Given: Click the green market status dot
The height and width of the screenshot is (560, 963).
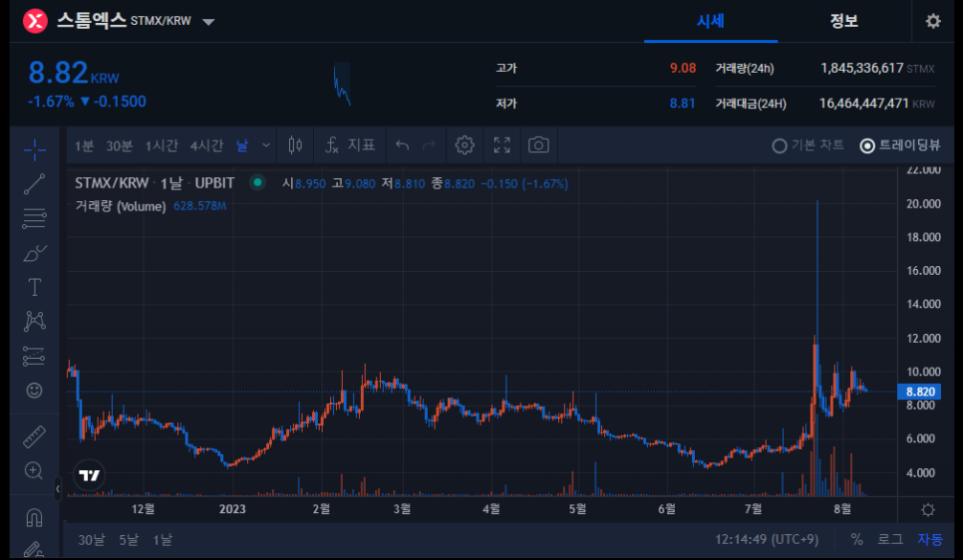Looking at the screenshot, I should [x=258, y=182].
